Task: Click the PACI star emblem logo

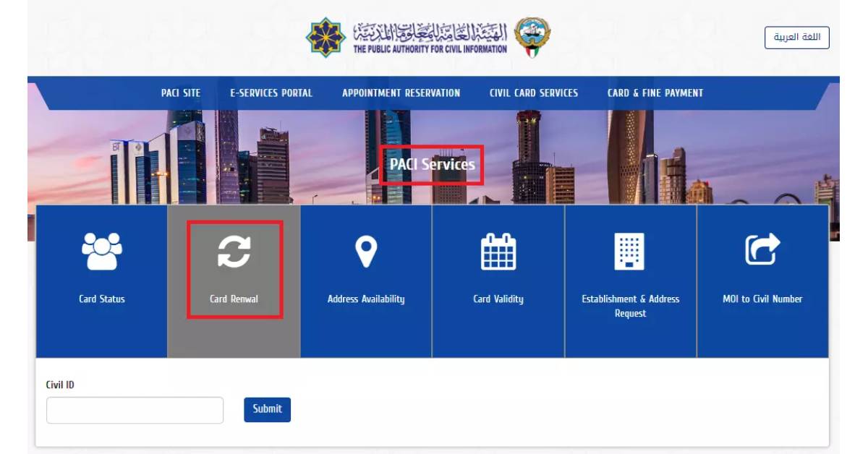Action: (326, 38)
